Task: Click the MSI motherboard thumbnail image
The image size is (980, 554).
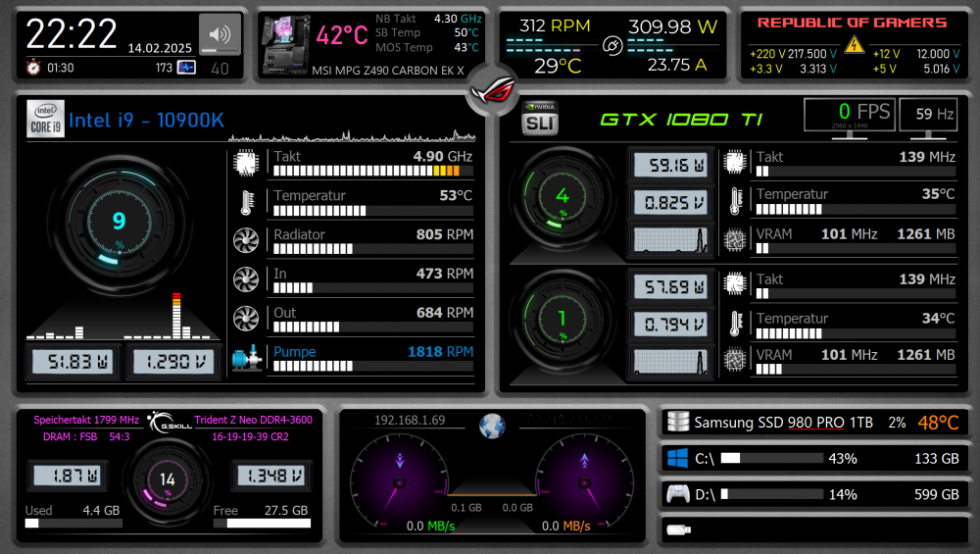Action: point(286,45)
